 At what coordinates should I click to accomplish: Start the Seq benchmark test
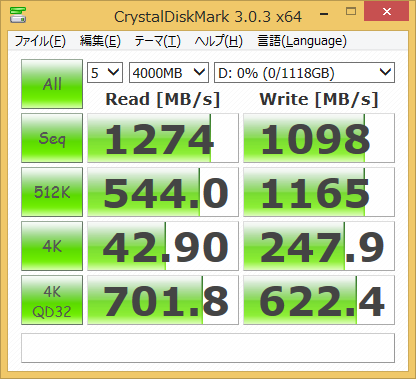coord(52,138)
